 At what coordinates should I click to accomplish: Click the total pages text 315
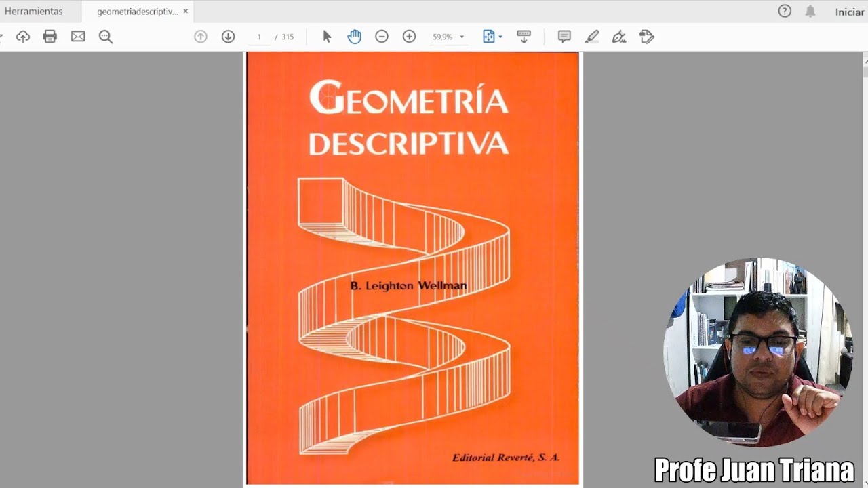click(288, 37)
